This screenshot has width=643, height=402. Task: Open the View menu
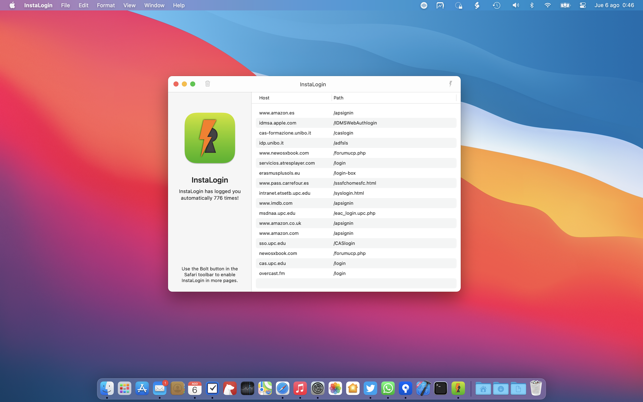pyautogui.click(x=130, y=5)
